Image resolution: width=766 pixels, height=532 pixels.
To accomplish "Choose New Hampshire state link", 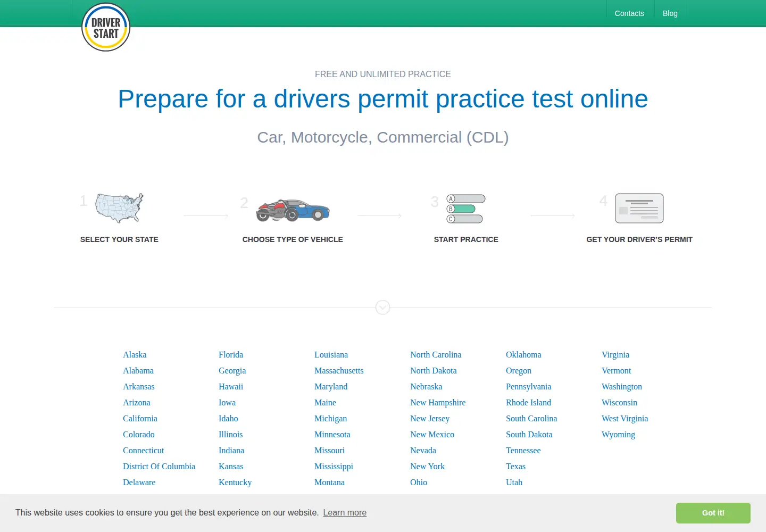I will click(438, 403).
